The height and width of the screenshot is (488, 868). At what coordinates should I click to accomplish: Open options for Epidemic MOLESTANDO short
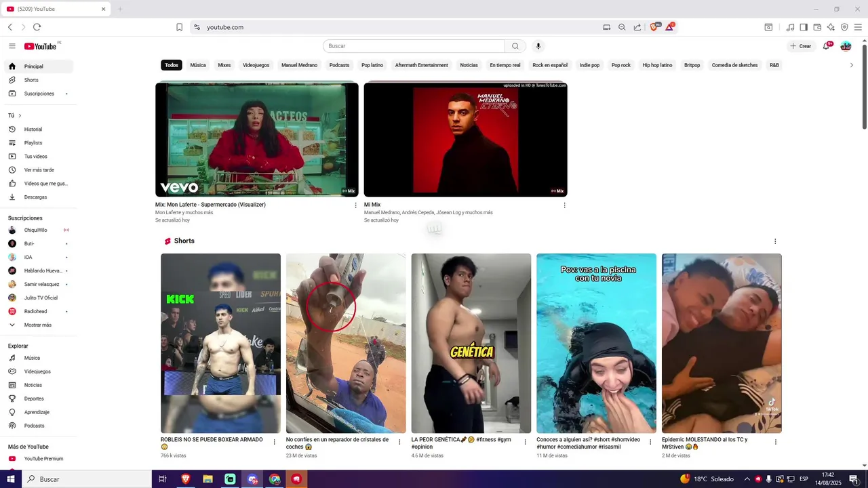pos(776,442)
